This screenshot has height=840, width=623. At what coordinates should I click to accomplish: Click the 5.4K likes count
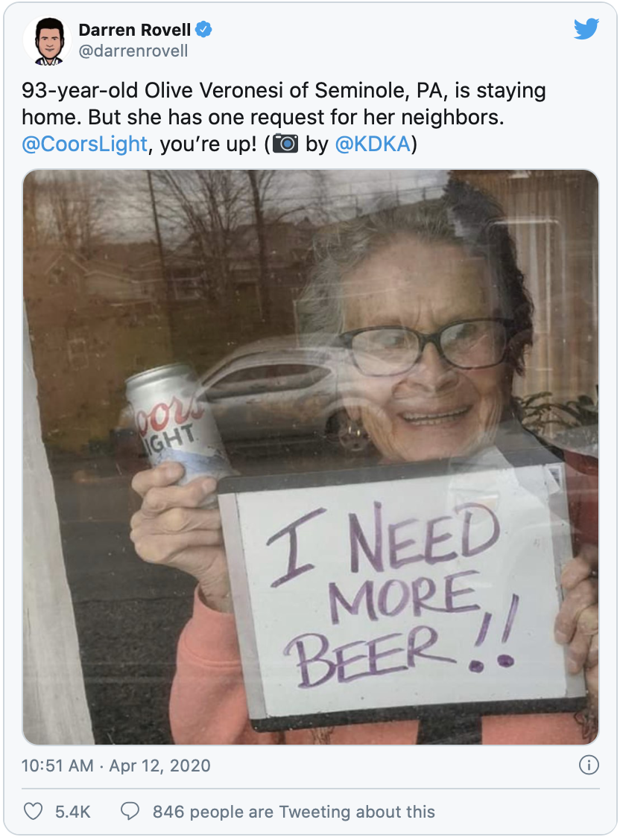(x=72, y=812)
